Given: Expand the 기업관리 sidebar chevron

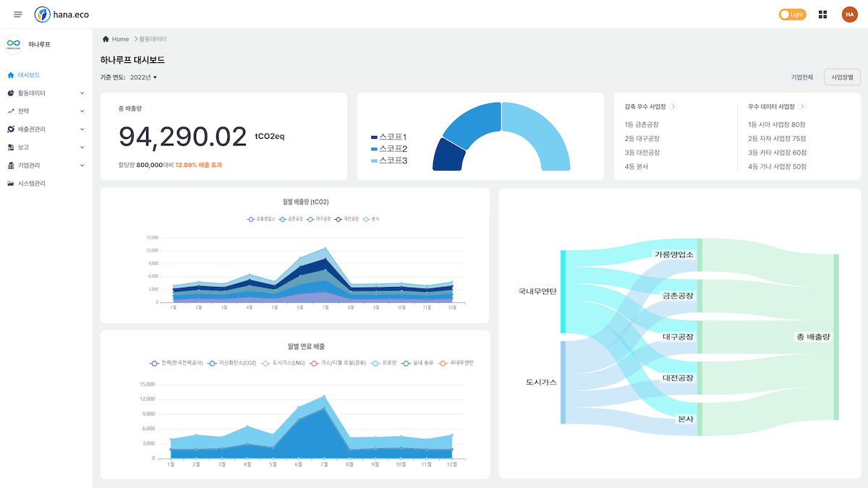Looking at the screenshot, I should click(82, 166).
